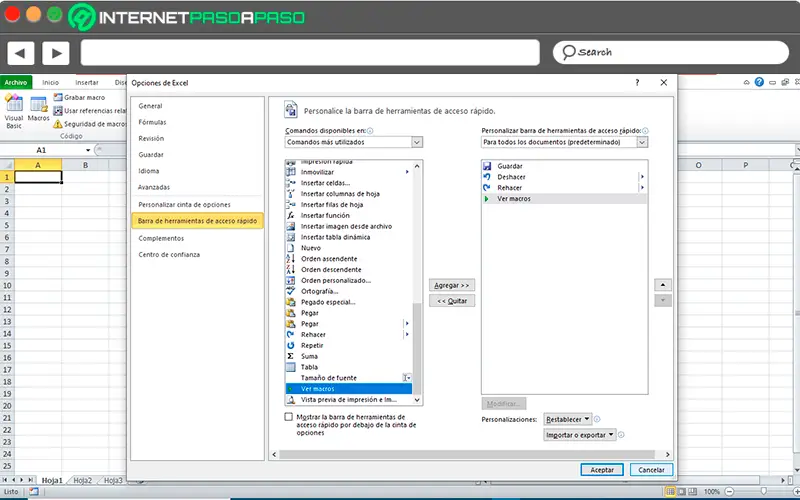
Task: Open Fórmulas options category
Action: tap(152, 122)
